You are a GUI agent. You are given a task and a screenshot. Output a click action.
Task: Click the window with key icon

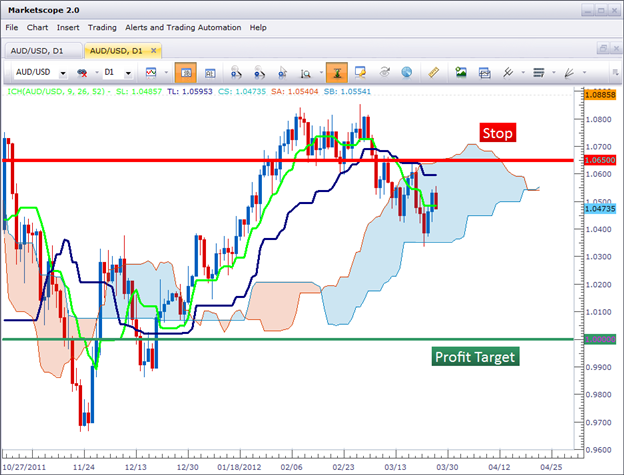pyautogui.click(x=360, y=72)
